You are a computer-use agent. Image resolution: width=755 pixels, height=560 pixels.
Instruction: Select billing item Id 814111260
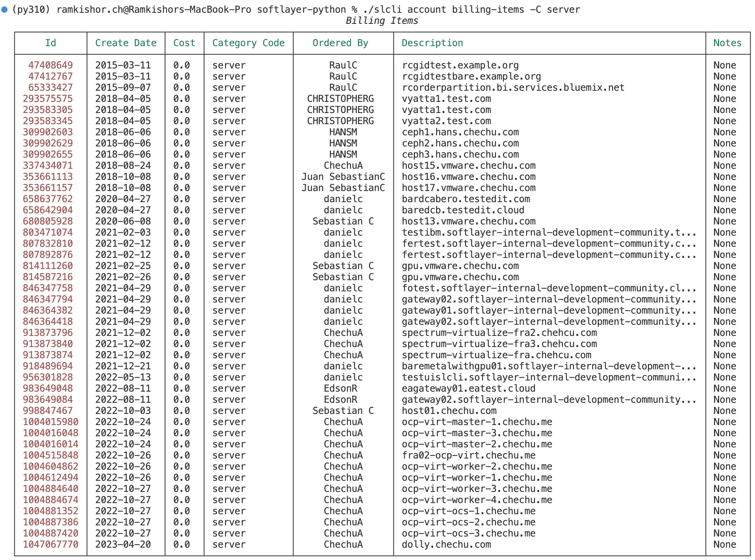tap(48, 266)
